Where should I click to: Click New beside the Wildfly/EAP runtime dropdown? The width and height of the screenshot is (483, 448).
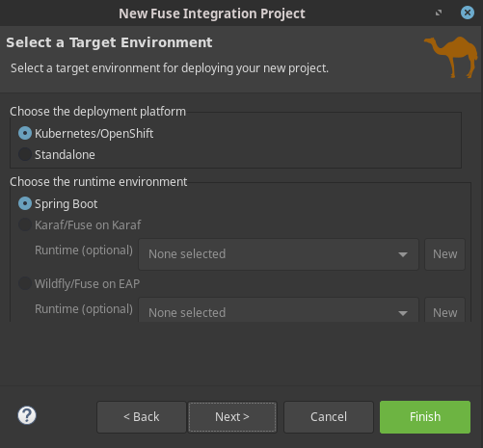coord(444,310)
